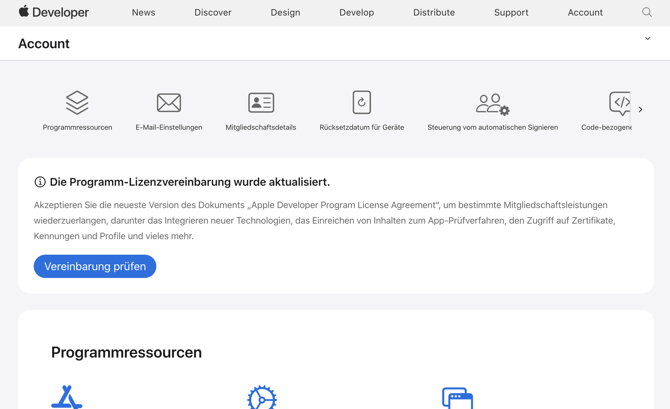Go to the Distribute menu item
The width and height of the screenshot is (670, 409).
click(x=434, y=13)
